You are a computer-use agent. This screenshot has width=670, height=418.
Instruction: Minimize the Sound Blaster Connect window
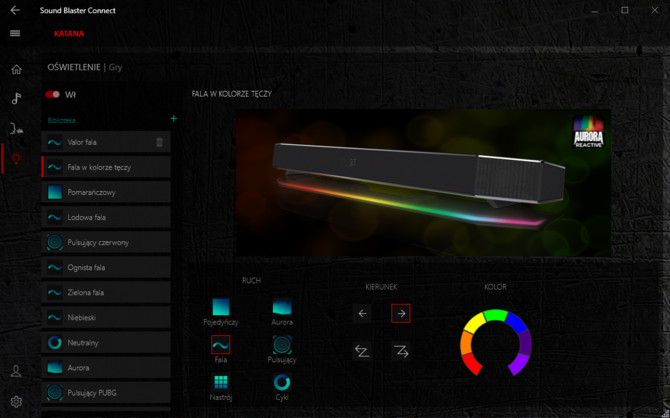coord(594,10)
